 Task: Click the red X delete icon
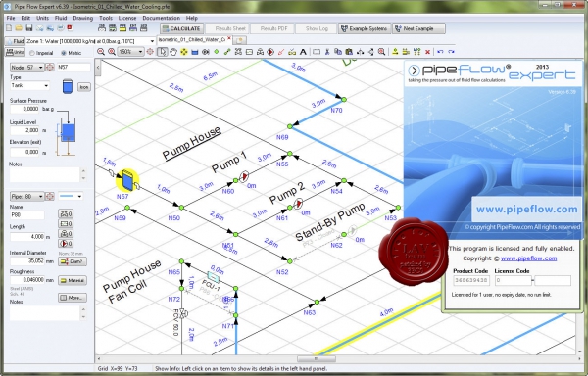[427, 52]
